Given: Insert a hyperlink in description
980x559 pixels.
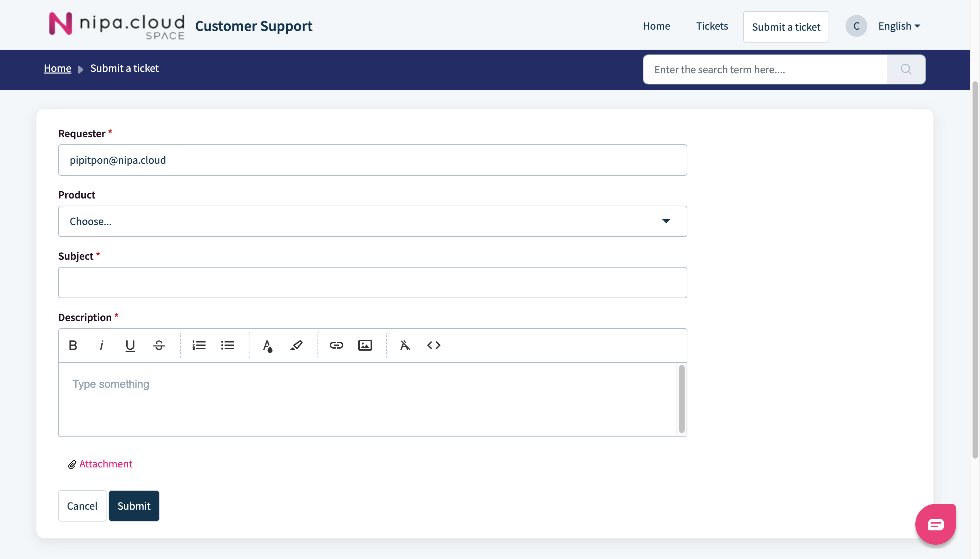Looking at the screenshot, I should pos(336,345).
